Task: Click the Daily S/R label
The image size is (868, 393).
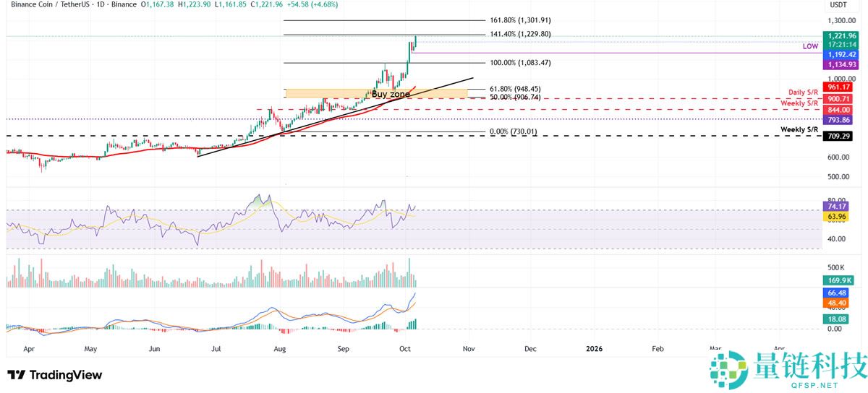Action: tap(803, 93)
